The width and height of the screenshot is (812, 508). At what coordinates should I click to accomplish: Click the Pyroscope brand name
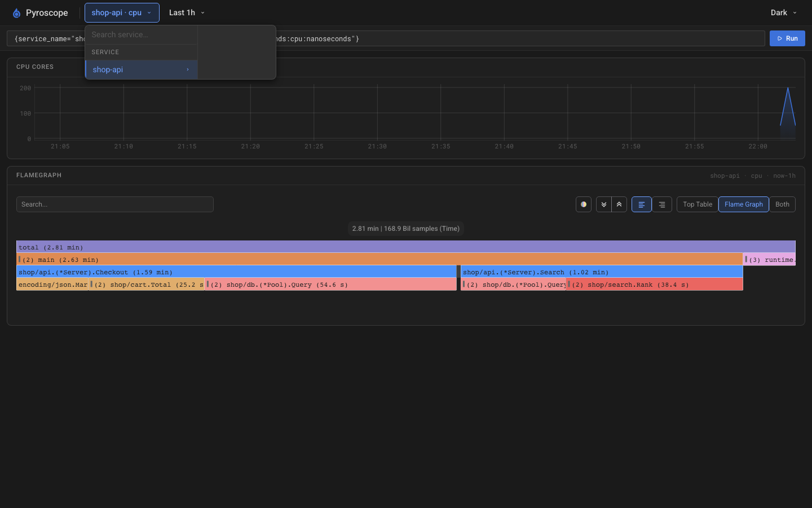coord(47,13)
